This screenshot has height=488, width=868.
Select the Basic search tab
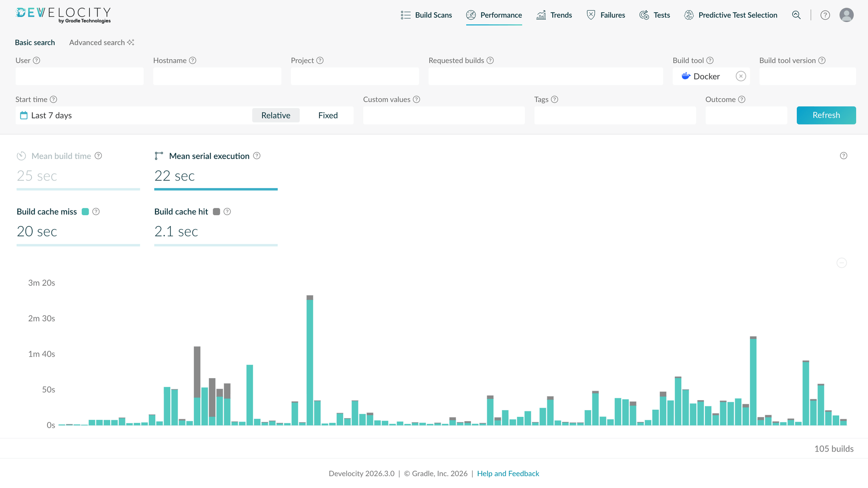coord(35,42)
